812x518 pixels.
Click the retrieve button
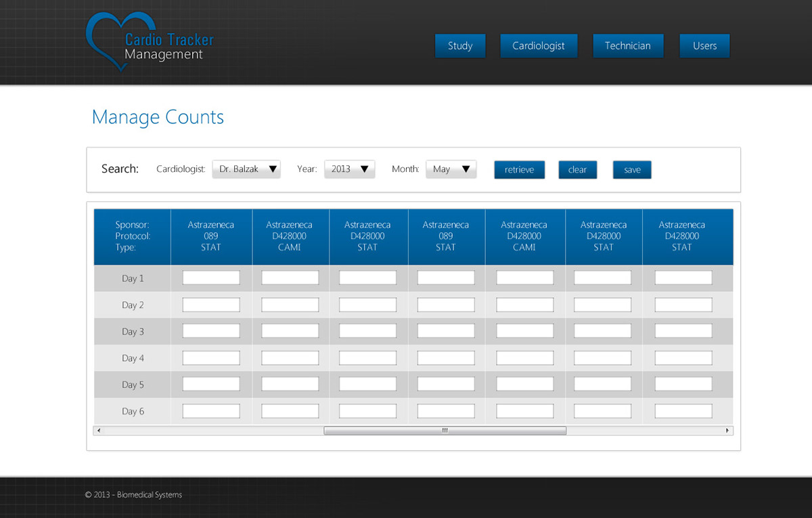pyautogui.click(x=519, y=169)
